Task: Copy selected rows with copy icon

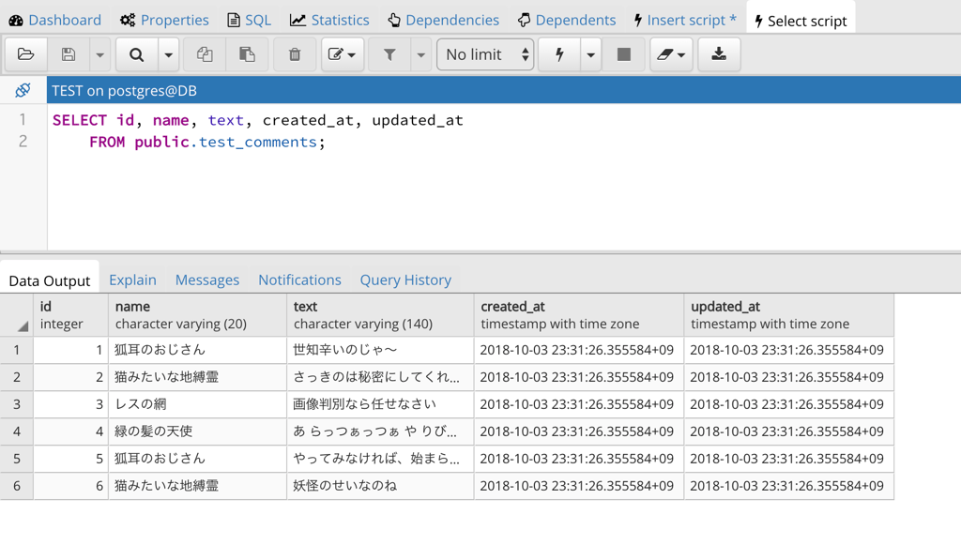Action: [205, 54]
